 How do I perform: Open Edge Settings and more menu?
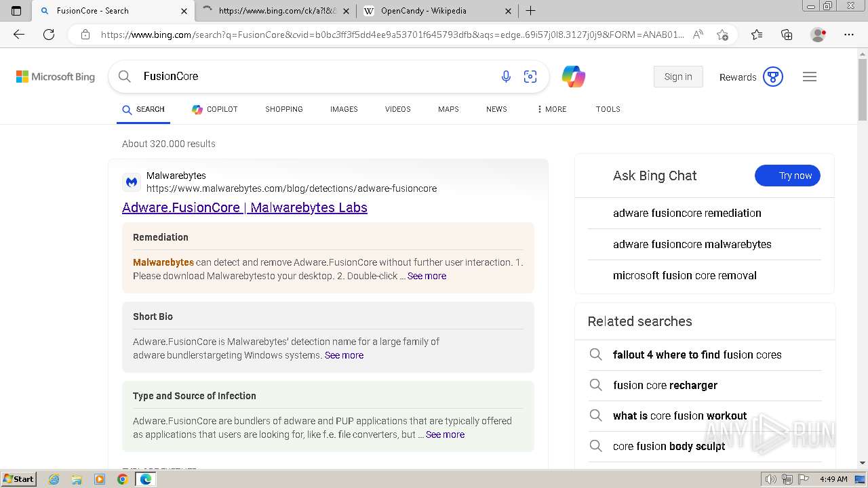click(849, 35)
